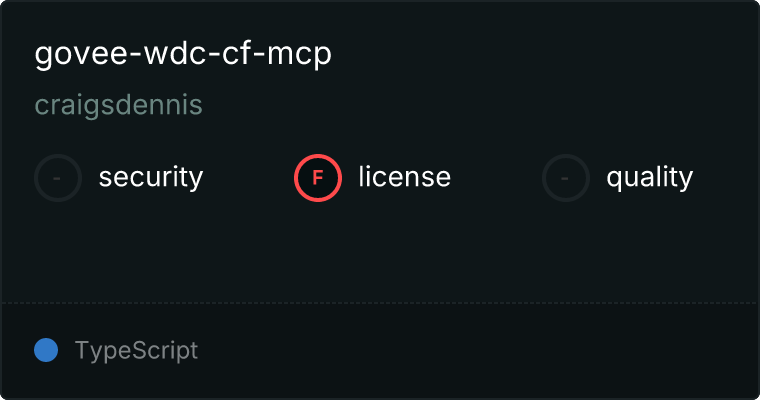Click the TypeScript language label

coord(136,351)
